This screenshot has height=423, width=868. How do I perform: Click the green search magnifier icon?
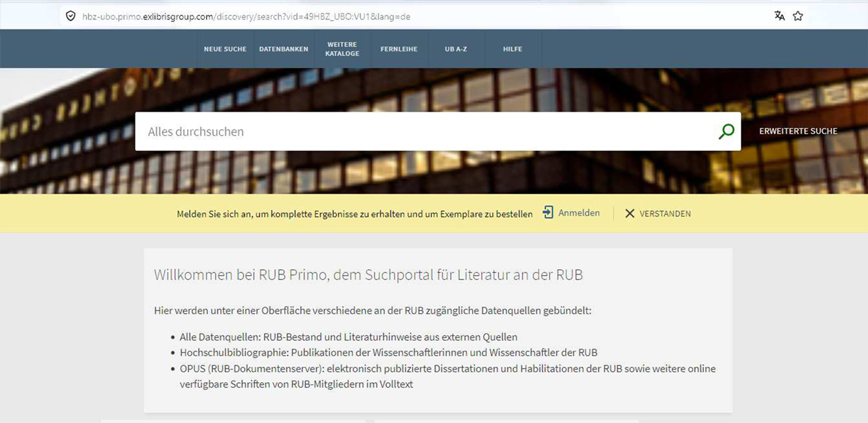pyautogui.click(x=725, y=131)
